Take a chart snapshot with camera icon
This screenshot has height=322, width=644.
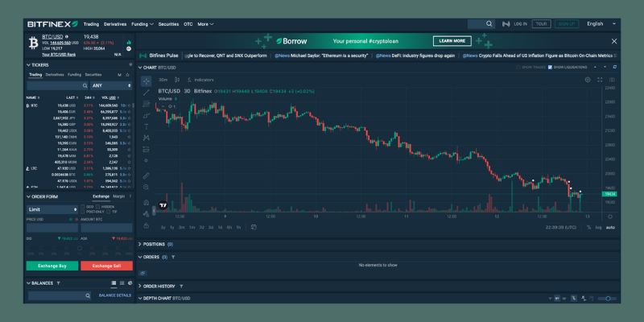[x=613, y=80]
